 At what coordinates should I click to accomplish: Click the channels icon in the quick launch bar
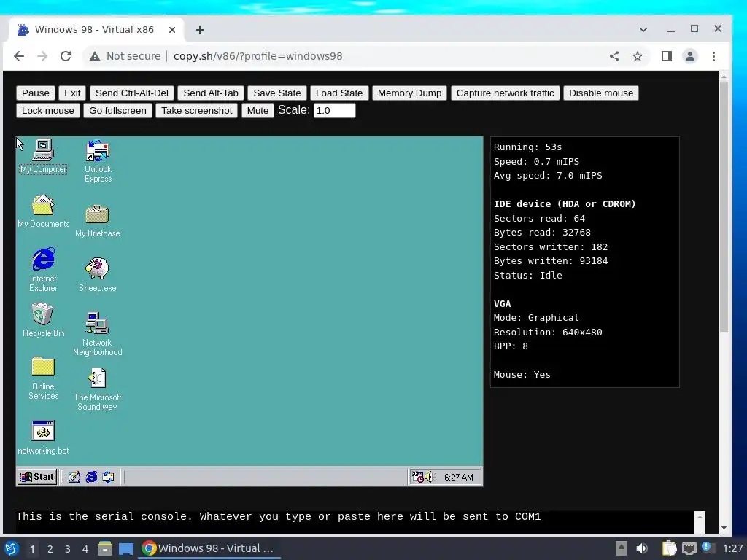[x=108, y=477]
